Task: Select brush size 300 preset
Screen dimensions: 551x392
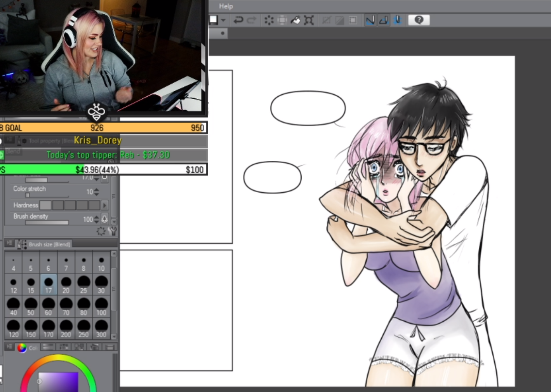Action: pos(101,328)
